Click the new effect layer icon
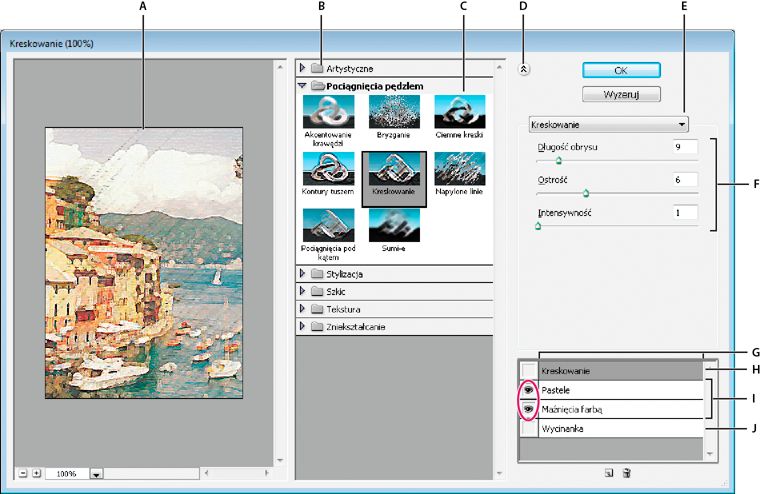The image size is (761, 494). point(609,473)
